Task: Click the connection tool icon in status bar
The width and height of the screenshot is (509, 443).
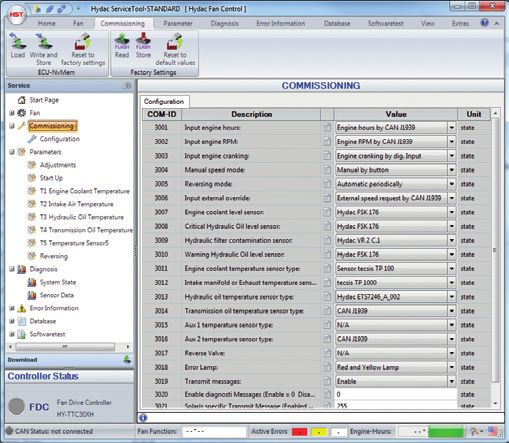Action: (476, 431)
